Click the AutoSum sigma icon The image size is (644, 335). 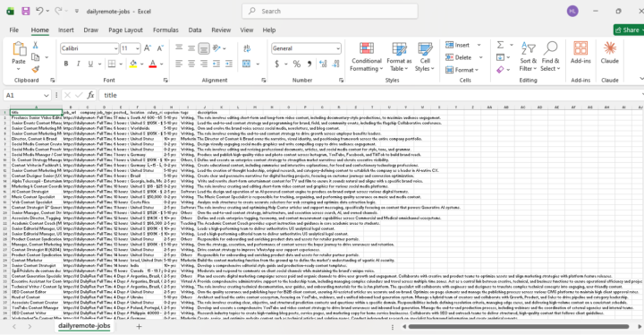500,45
